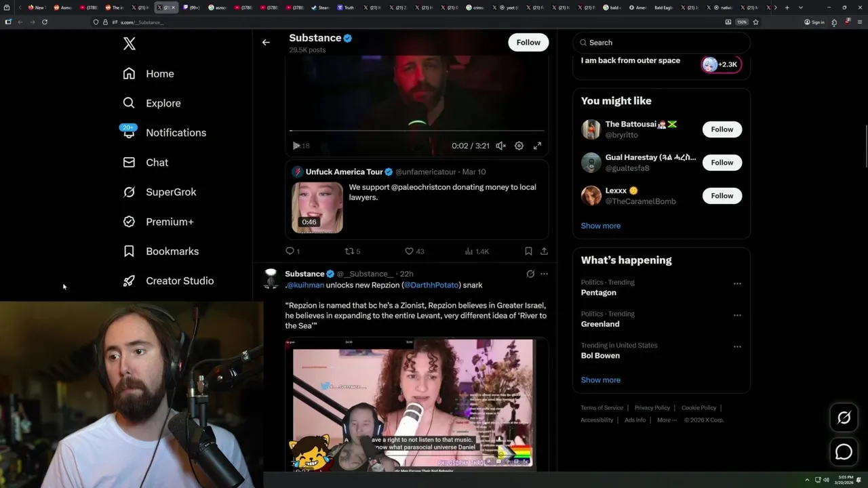Open the quoted video thumbnail 0:46
Image resolution: width=868 pixels, height=488 pixels.
click(x=317, y=207)
